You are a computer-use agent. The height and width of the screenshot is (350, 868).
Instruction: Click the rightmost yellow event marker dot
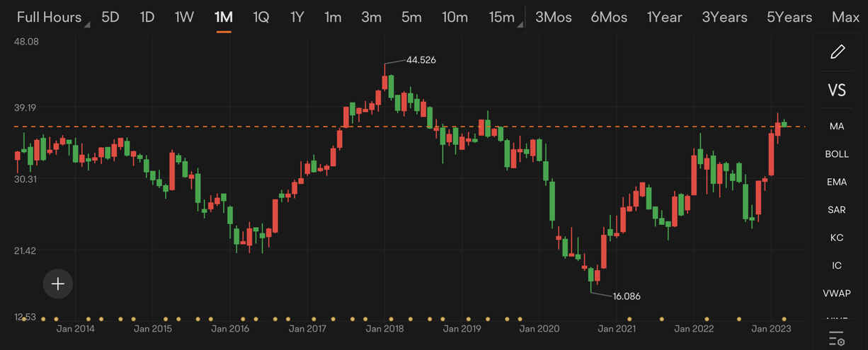coord(784,319)
